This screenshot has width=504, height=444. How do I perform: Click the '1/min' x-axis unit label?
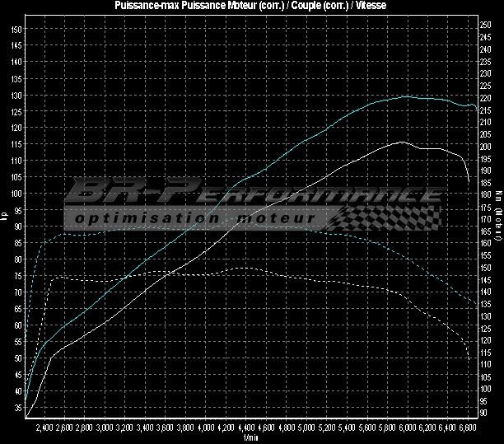click(x=251, y=438)
